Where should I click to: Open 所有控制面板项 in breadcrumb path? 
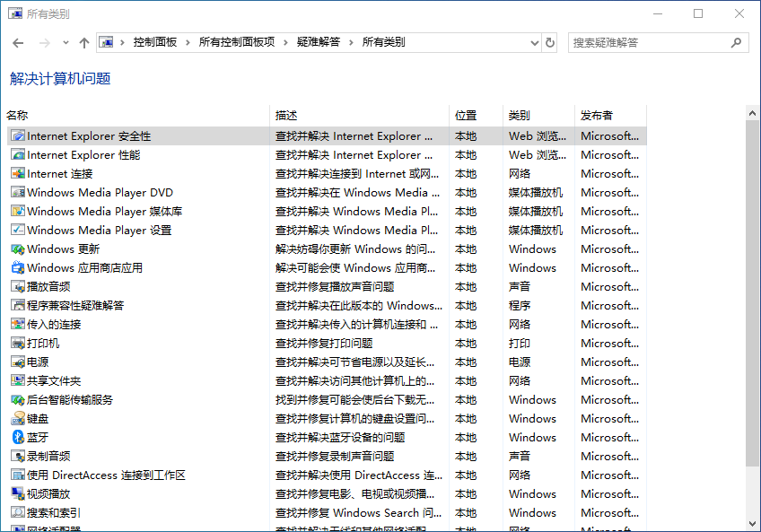pos(237,42)
